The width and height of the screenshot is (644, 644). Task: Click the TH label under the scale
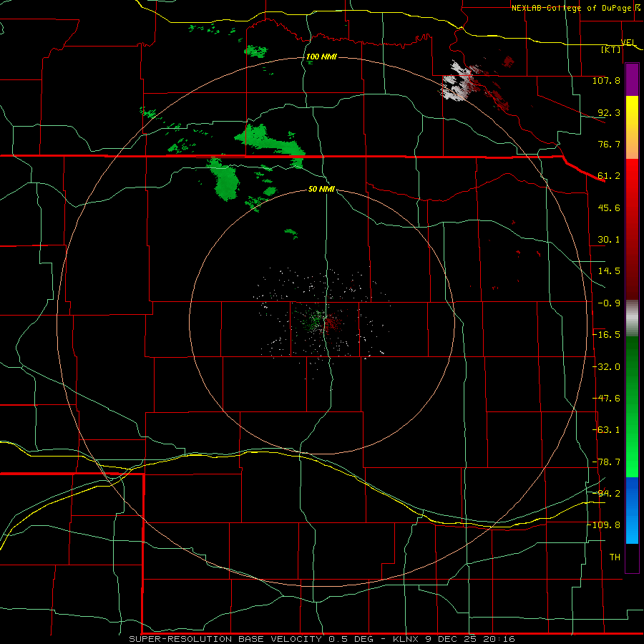click(x=615, y=557)
